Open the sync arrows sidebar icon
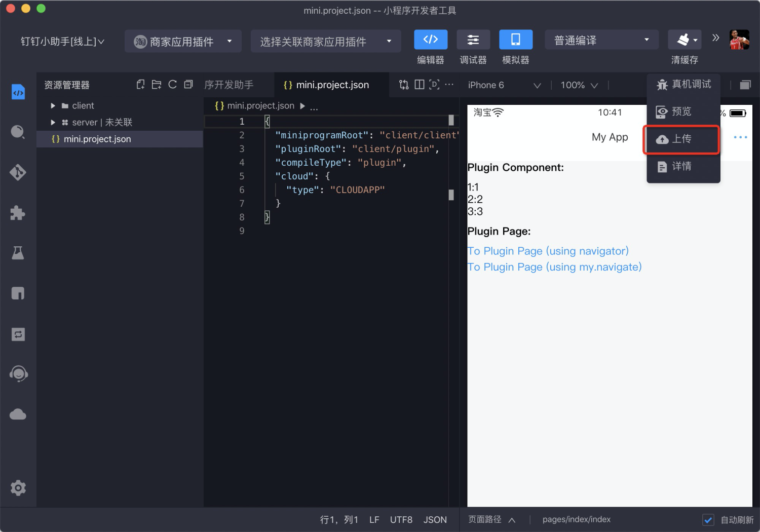Screen dimensions: 760x532 coord(18,334)
